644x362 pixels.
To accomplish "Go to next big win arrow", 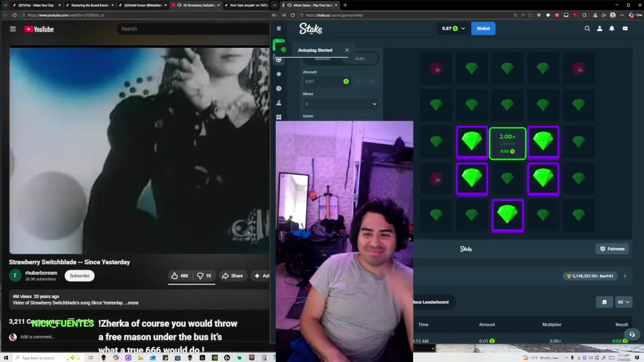I will 625,276.
